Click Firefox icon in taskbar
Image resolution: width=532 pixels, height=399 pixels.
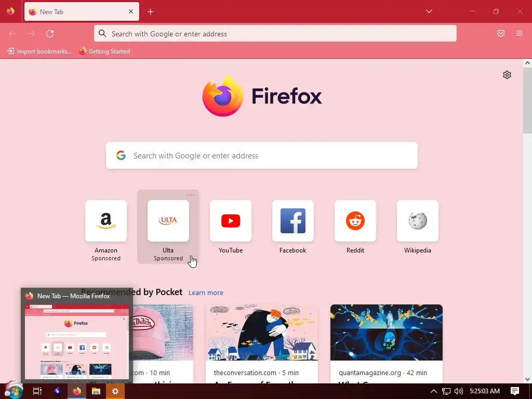[77, 391]
